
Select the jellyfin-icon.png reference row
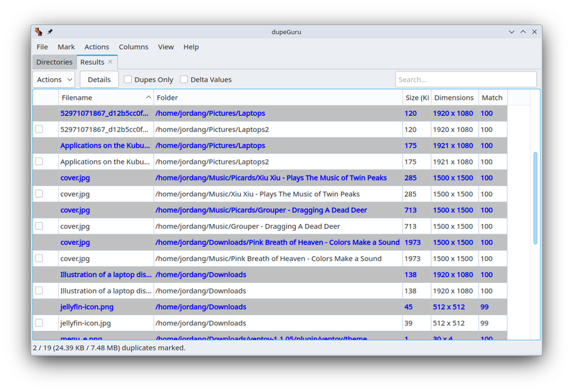point(269,307)
